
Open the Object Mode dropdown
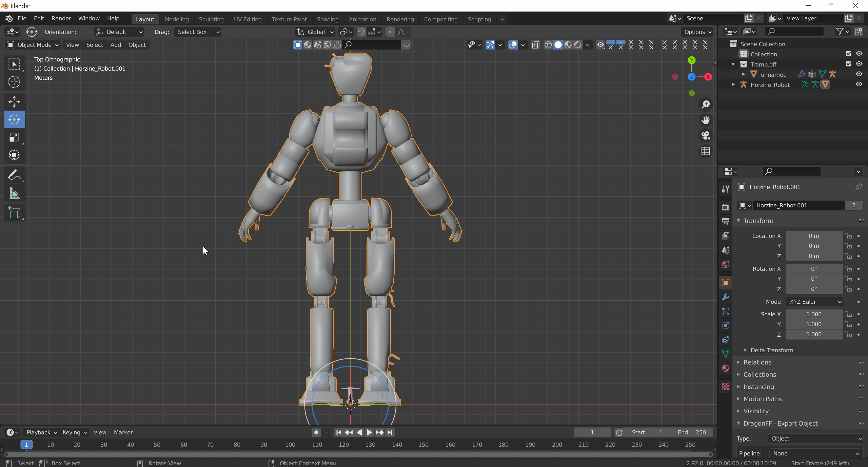click(x=33, y=45)
